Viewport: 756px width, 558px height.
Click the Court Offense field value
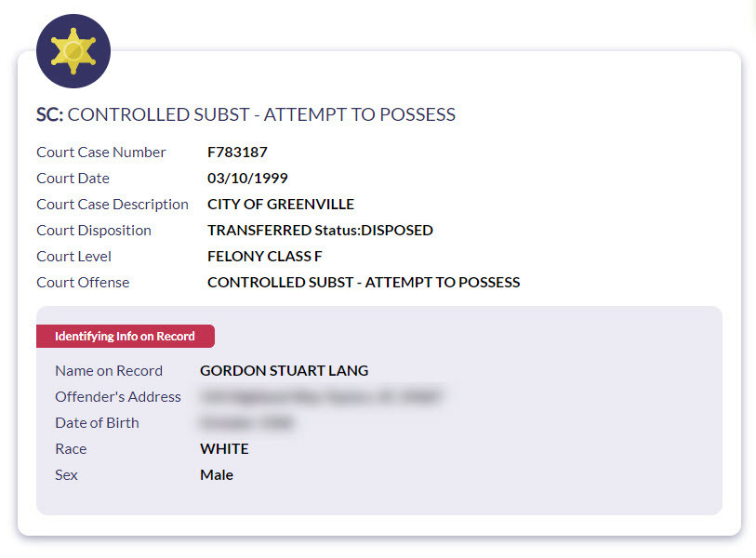click(x=363, y=283)
